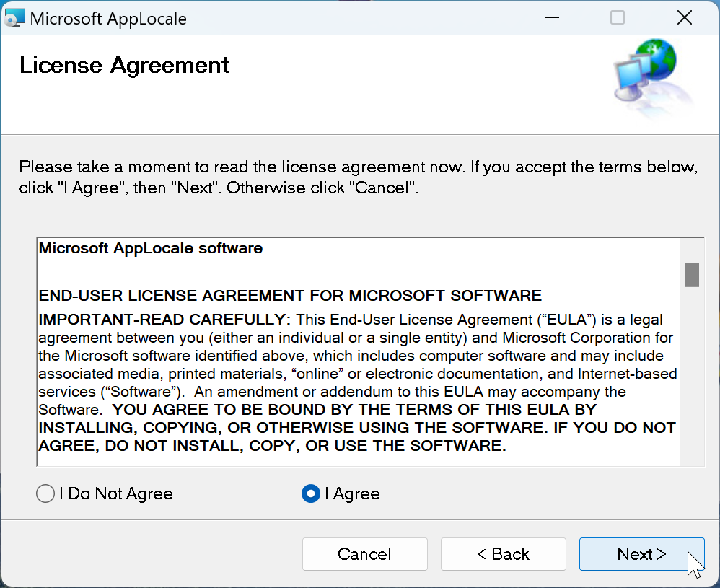The image size is (720, 588).
Task: Click the "Microsoft AppLocale software" line in the license
Action: pos(151,249)
